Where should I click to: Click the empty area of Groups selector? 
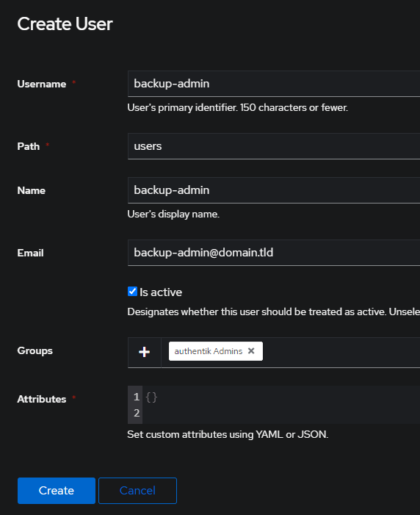coord(341,352)
